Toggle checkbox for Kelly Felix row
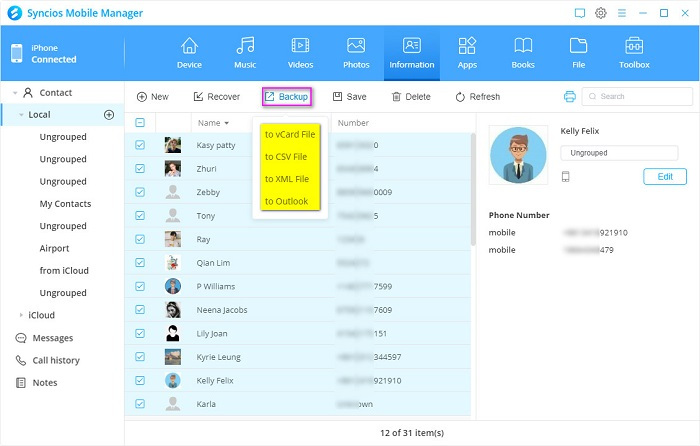The height and width of the screenshot is (446, 700). tap(140, 381)
